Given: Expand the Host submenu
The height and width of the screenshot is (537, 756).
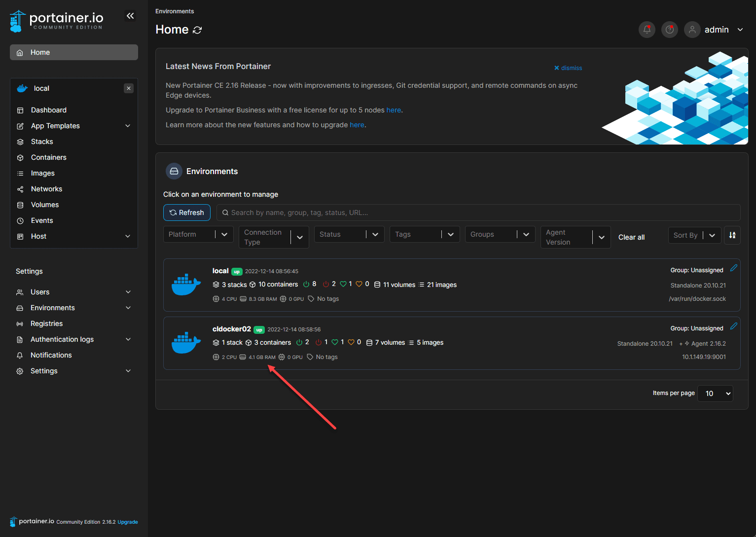Looking at the screenshot, I should (128, 236).
